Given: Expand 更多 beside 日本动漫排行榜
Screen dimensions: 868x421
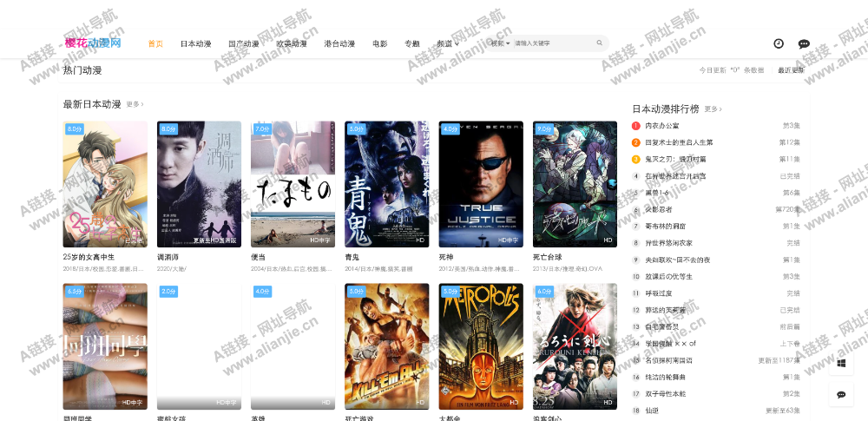Looking at the screenshot, I should (713, 109).
